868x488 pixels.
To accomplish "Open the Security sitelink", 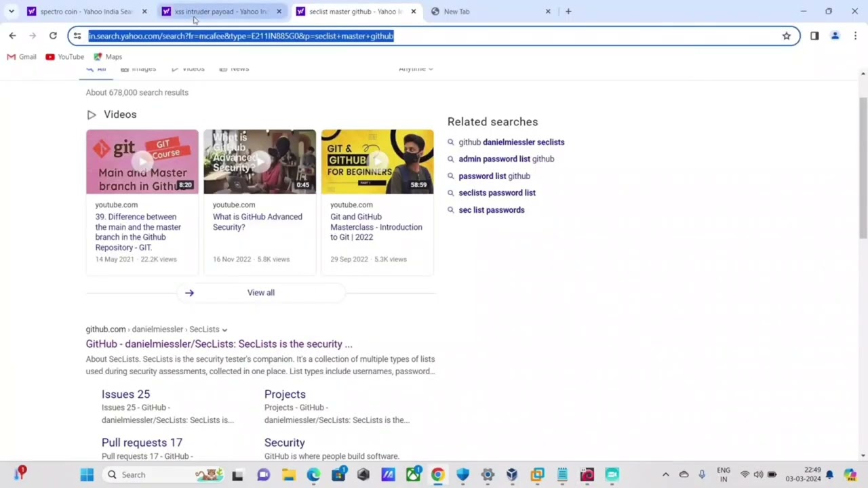I will click(284, 443).
